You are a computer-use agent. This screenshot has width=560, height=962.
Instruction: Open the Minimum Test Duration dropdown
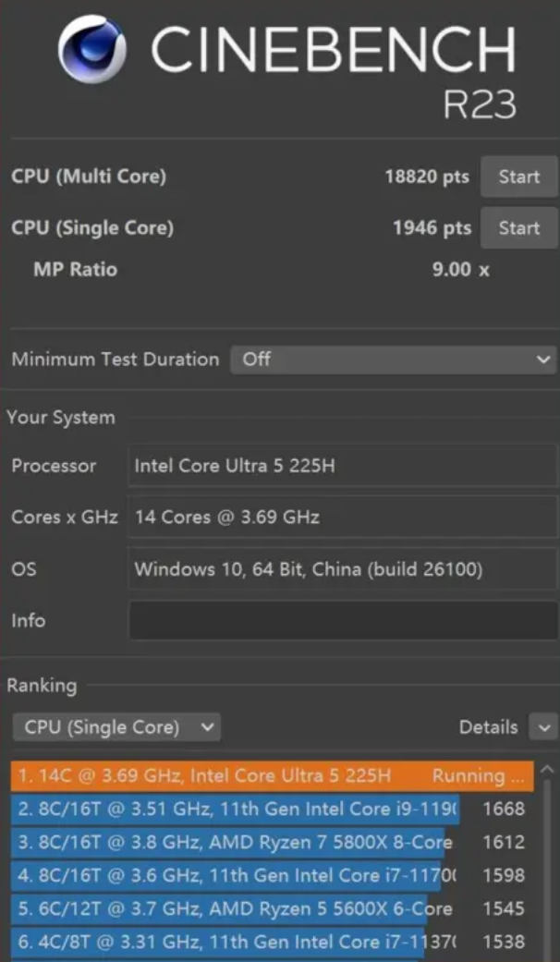[393, 359]
